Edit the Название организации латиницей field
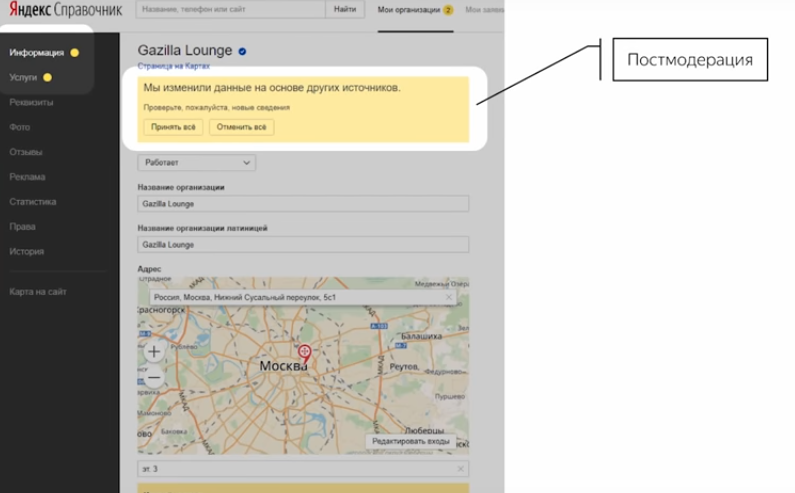 tap(303, 245)
